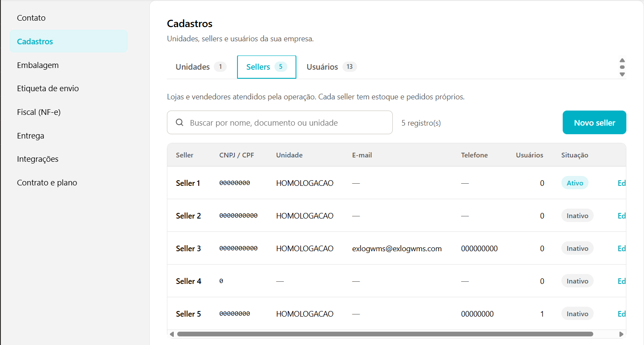This screenshot has width=644, height=345.
Task: Click the exlogwms@exlogwms.com email cell
Action: [397, 248]
